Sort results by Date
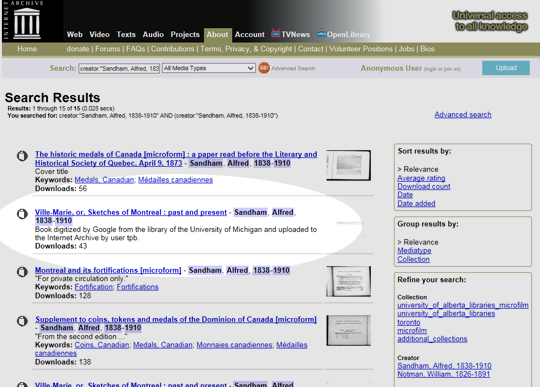 point(405,195)
